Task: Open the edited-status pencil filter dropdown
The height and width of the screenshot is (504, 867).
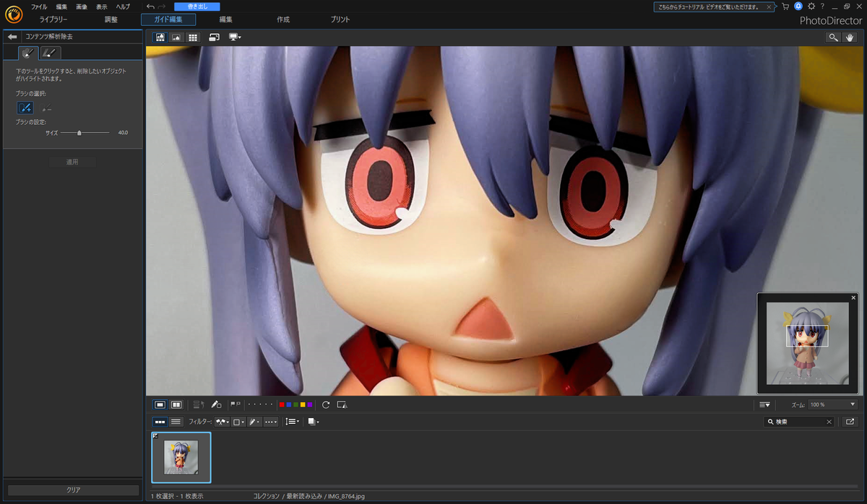Action: [254, 421]
